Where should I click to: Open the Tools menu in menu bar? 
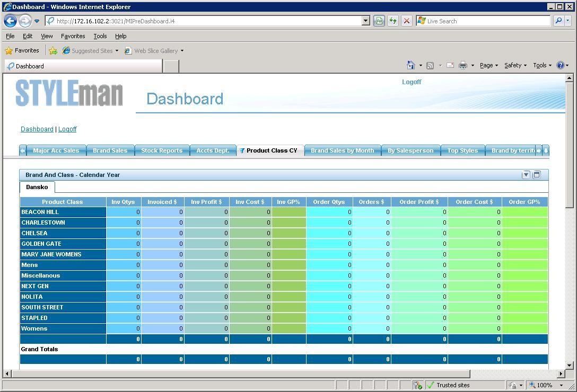100,36
